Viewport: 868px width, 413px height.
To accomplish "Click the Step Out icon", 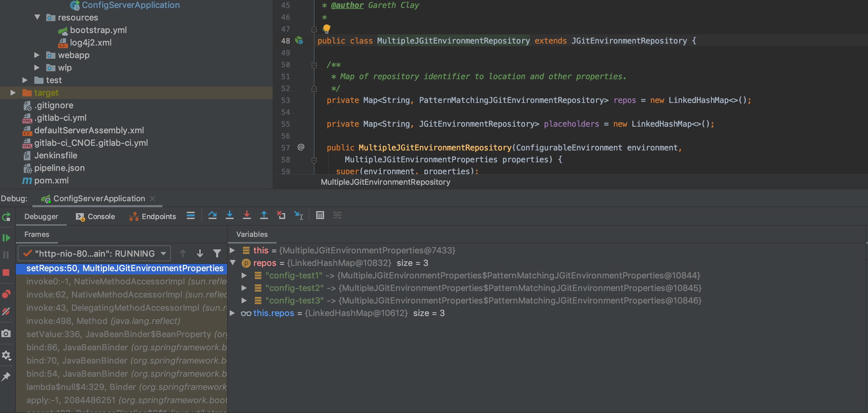I will pos(264,215).
